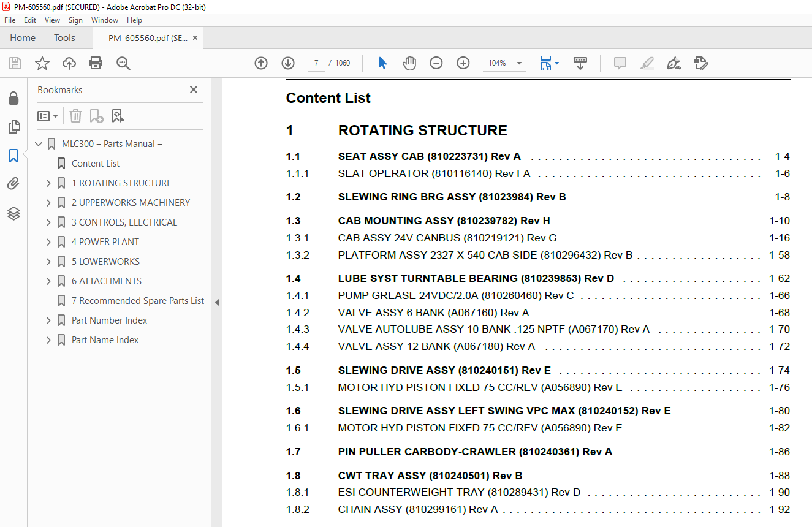Collapse the MLC300 – Parts Manual bookmark
This screenshot has width=812, height=527.
(39, 144)
